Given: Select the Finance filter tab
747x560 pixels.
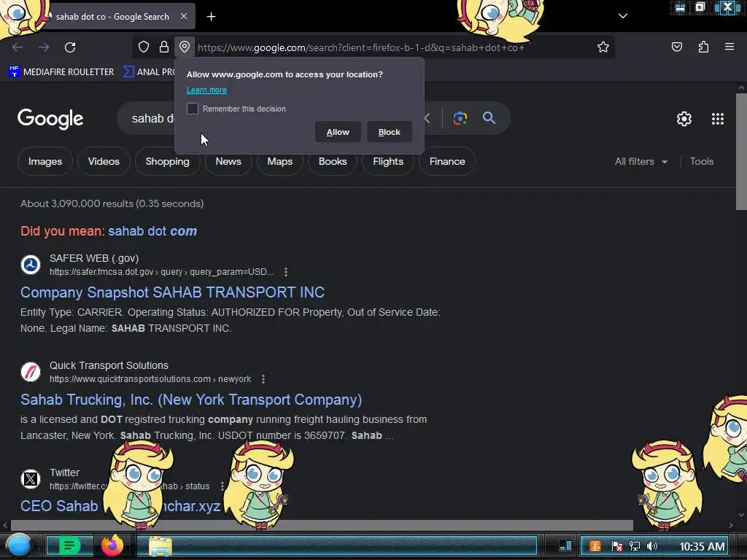Looking at the screenshot, I should point(447,161).
